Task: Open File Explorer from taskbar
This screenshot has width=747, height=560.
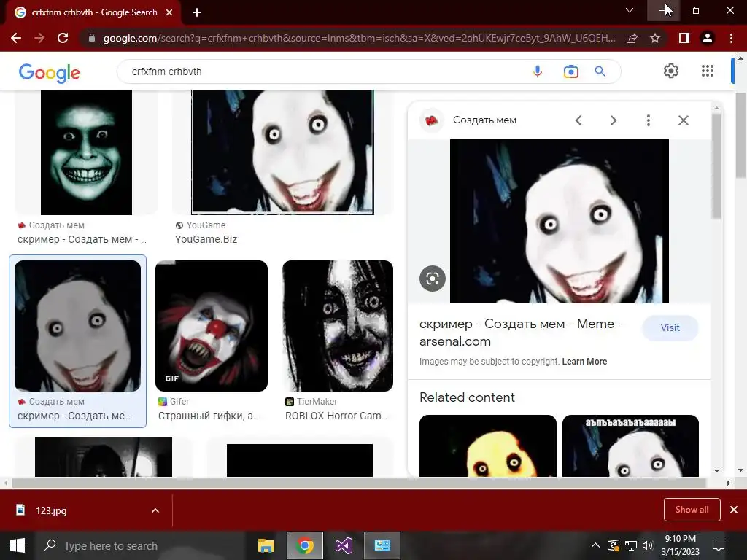Action: [266, 545]
